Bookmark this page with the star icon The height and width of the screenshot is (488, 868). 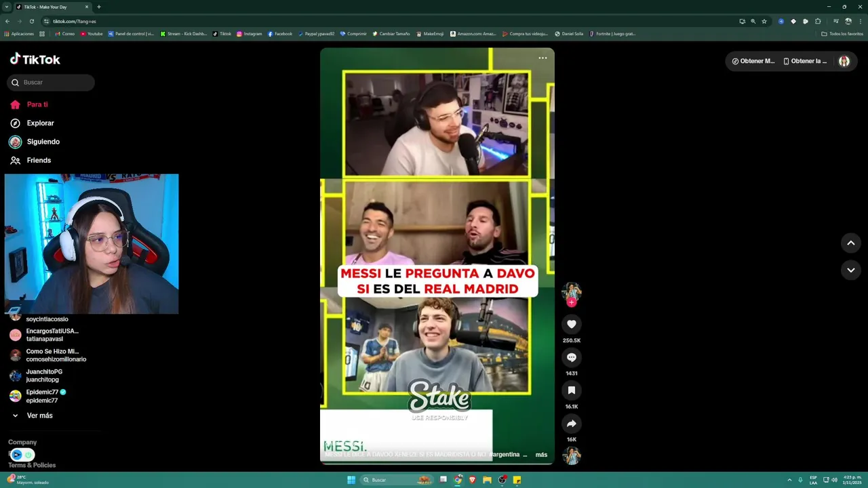click(x=764, y=21)
